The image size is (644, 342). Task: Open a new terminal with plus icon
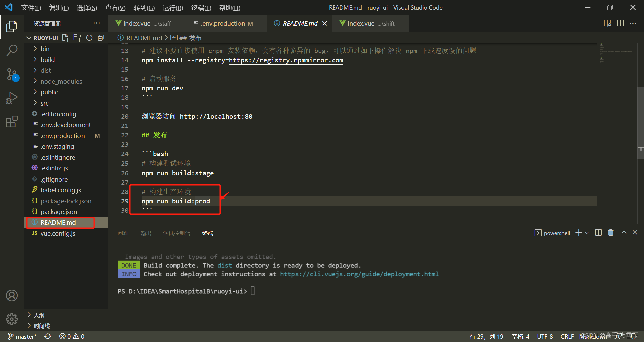[x=578, y=232]
